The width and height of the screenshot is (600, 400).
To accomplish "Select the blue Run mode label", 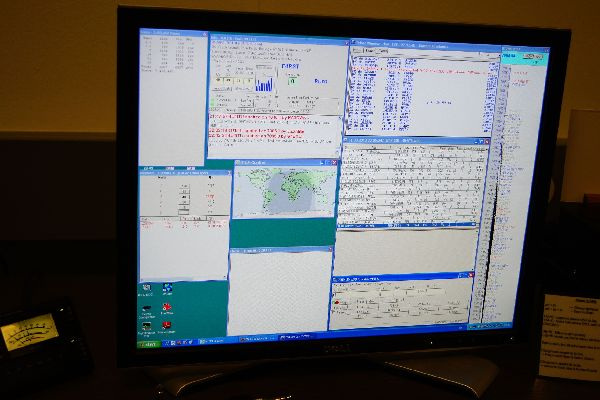I will [x=320, y=79].
